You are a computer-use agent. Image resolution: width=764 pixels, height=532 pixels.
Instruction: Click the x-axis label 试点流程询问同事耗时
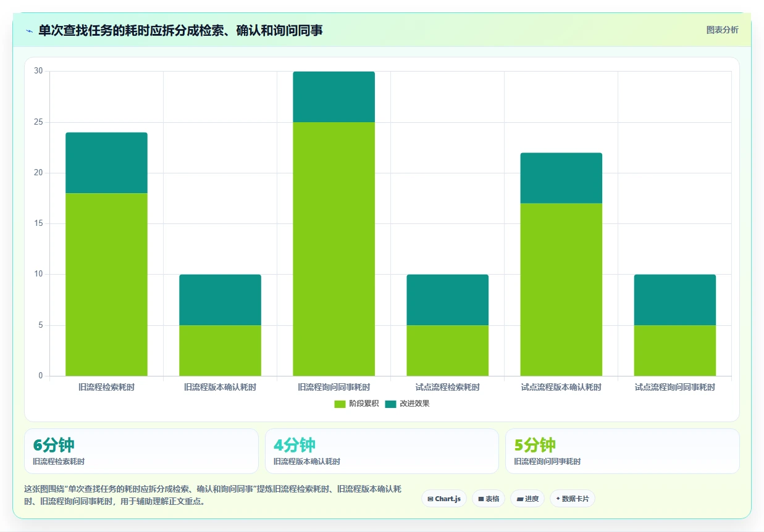[x=674, y=388]
